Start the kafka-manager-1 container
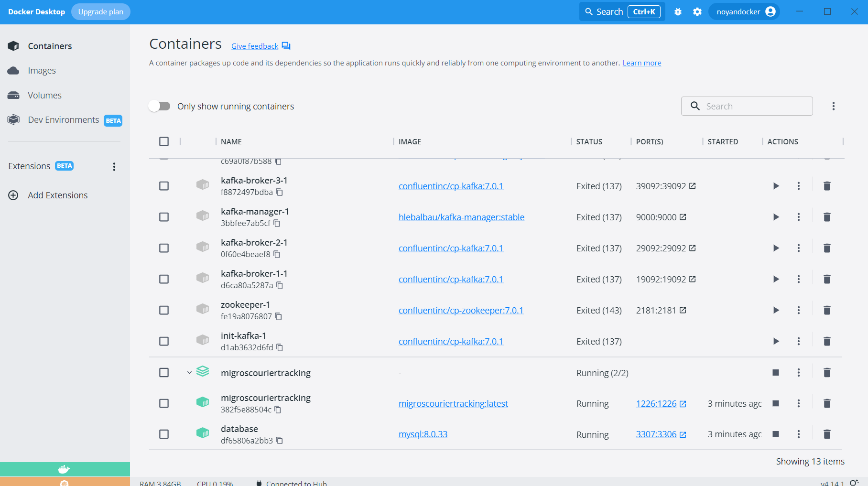 click(x=776, y=217)
